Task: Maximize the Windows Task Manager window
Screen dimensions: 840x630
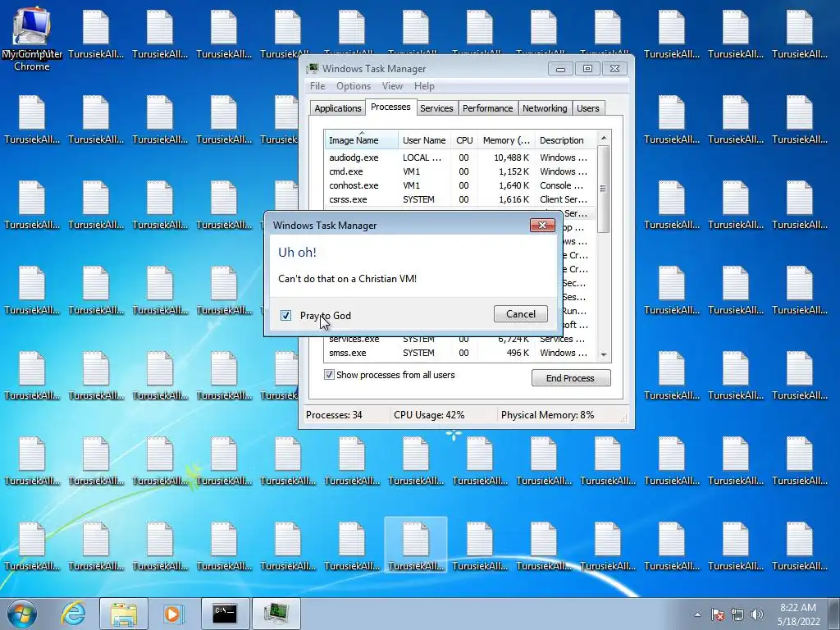Action: tap(587, 69)
